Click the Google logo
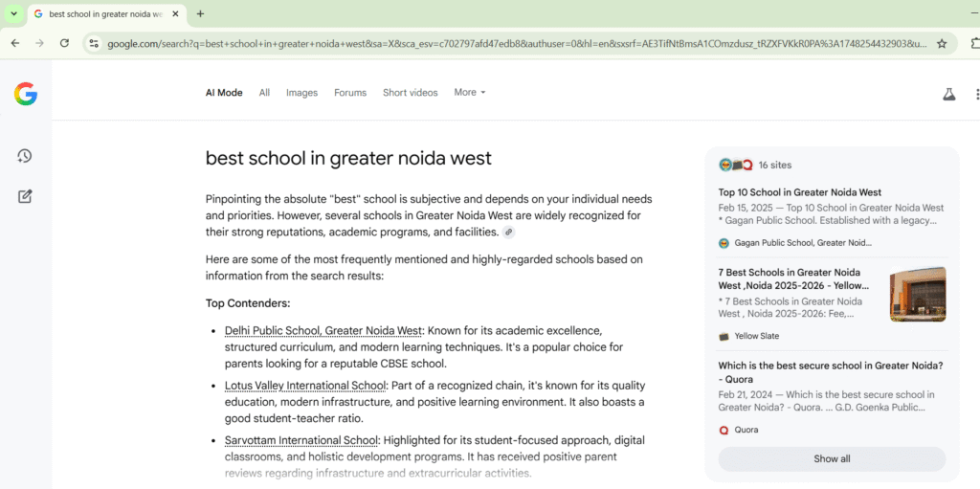The height and width of the screenshot is (489, 980). (26, 95)
